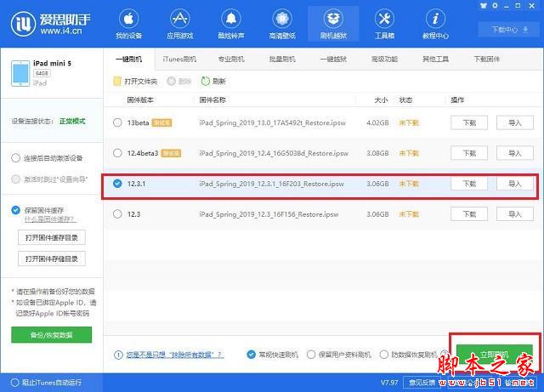Select 保留用户资料刷机 flash mode
This screenshot has width=544, height=392.
[x=311, y=355]
